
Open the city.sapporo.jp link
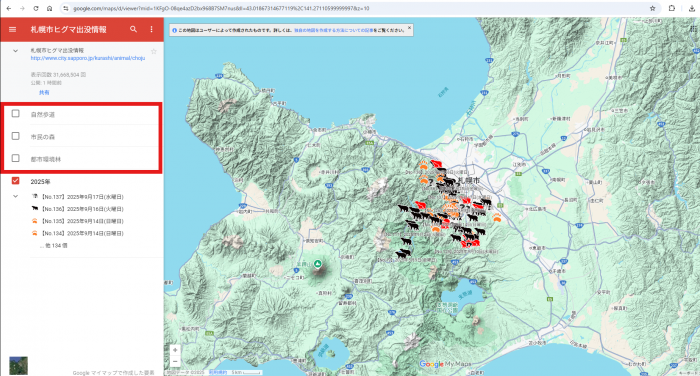[x=88, y=58]
